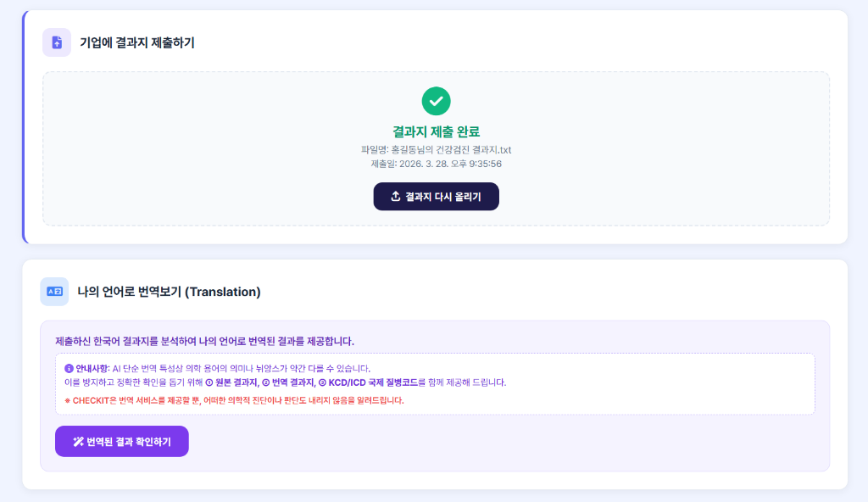Screen dimensions: 868x502
Task: Click the translation A-文 icon near Translation heading
Action: 54,291
